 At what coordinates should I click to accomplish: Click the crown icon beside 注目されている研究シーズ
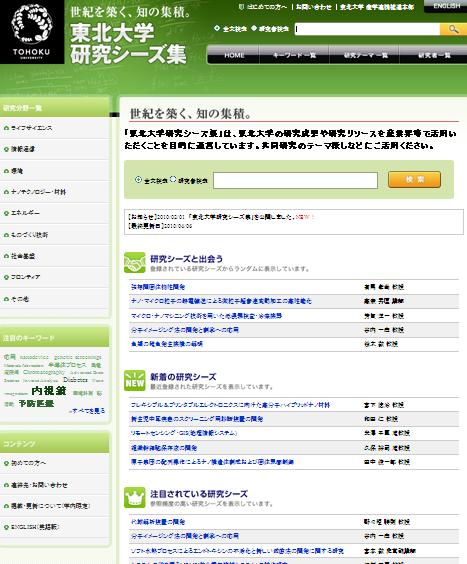135,497
